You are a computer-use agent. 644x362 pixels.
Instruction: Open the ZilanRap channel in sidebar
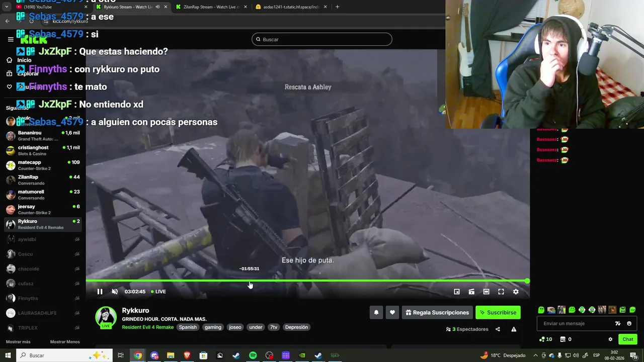43,180
